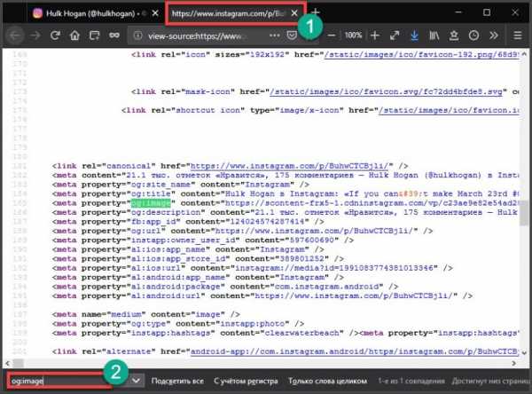Close the Hulk Hogan tab
Viewport: 532px width, 394px height.
click(x=155, y=13)
